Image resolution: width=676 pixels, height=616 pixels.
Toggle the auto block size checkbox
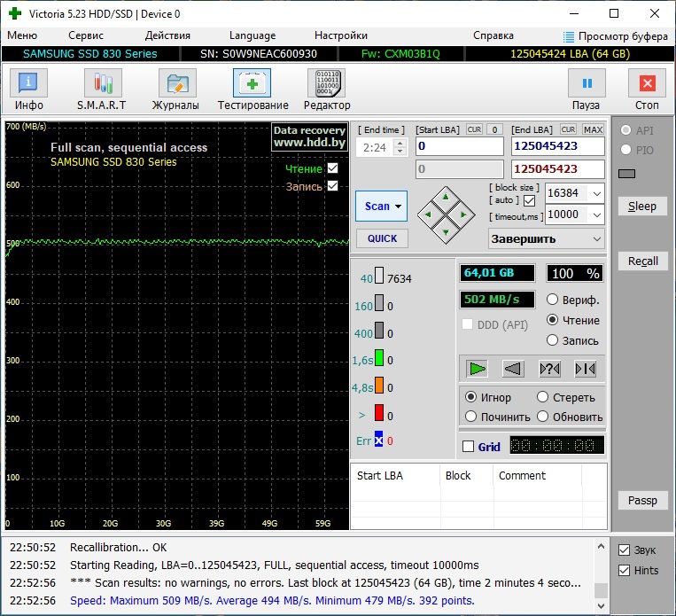530,200
